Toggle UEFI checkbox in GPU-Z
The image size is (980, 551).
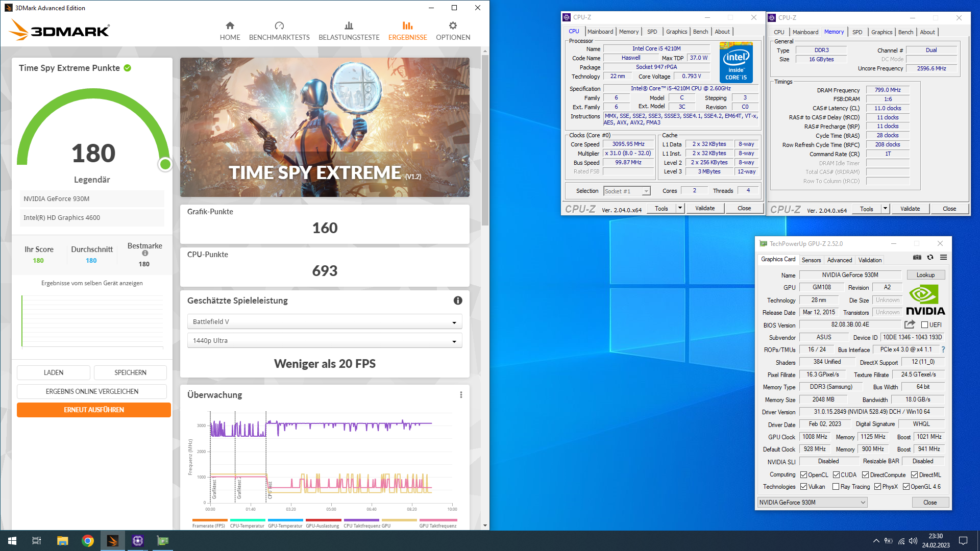[924, 325]
